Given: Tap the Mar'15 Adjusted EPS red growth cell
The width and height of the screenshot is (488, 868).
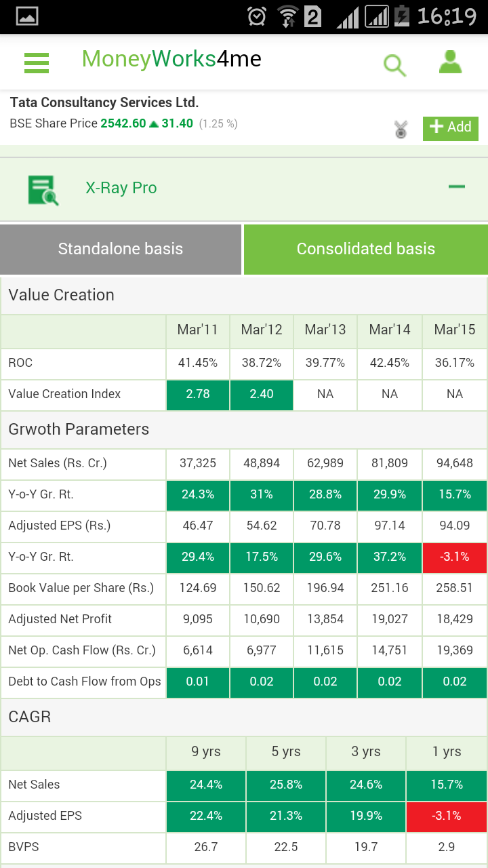Looking at the screenshot, I should [454, 557].
